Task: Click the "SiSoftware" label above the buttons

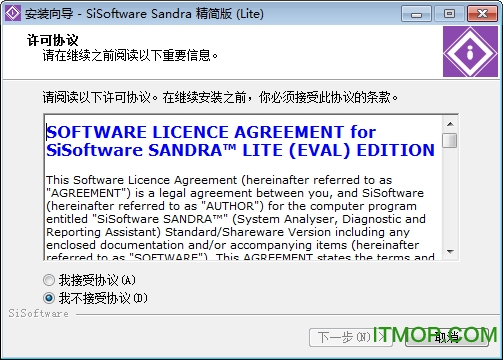Action: (38, 314)
